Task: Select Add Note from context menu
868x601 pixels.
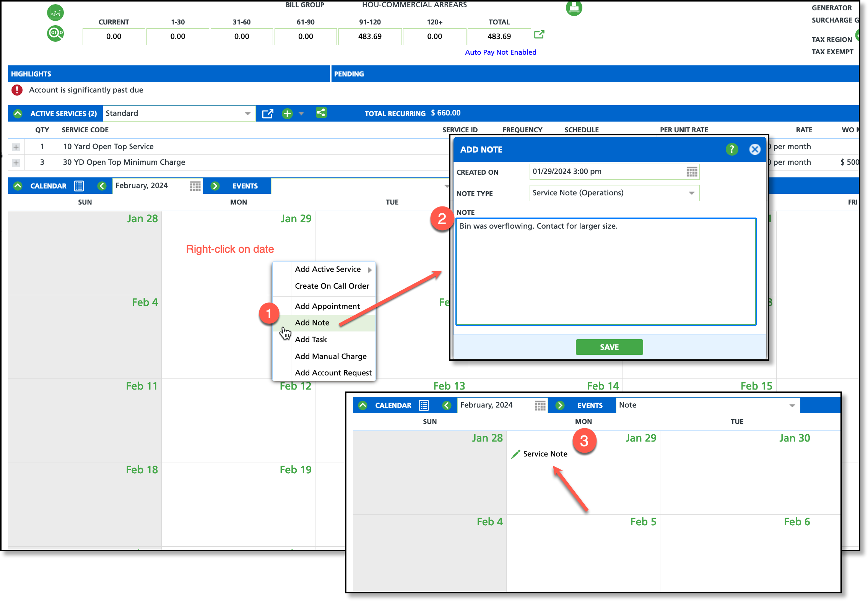Action: (x=312, y=323)
